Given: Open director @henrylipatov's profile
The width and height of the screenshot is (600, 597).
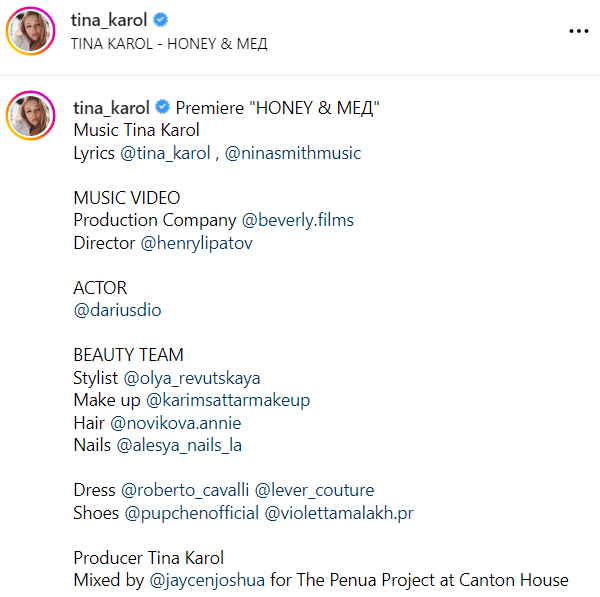Looking at the screenshot, I should tap(197, 242).
